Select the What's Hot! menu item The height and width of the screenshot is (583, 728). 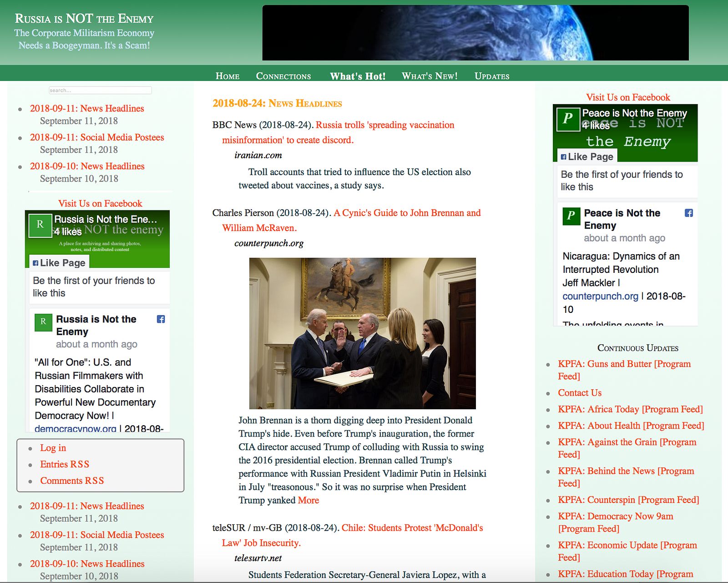pyautogui.click(x=358, y=76)
